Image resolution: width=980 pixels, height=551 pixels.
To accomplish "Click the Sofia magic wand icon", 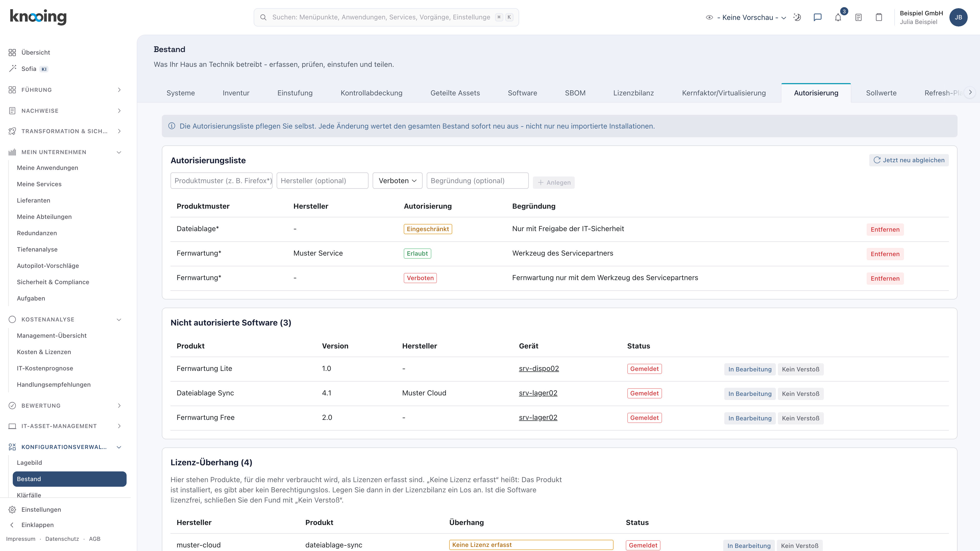I will click(x=12, y=68).
